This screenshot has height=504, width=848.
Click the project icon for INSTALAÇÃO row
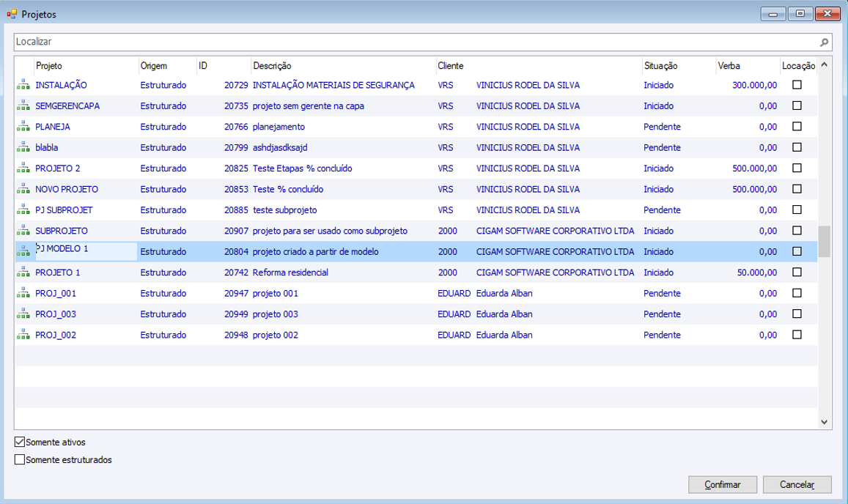[23, 85]
